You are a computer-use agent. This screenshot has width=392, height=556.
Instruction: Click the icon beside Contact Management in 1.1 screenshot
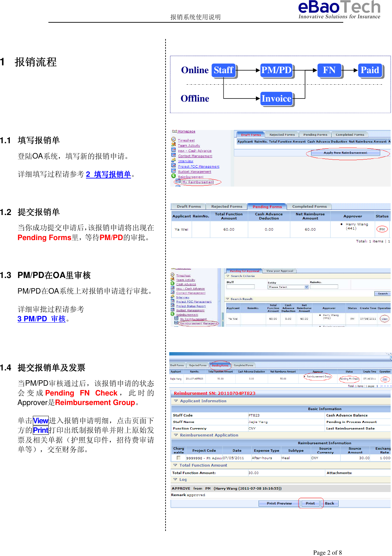[x=173, y=155]
